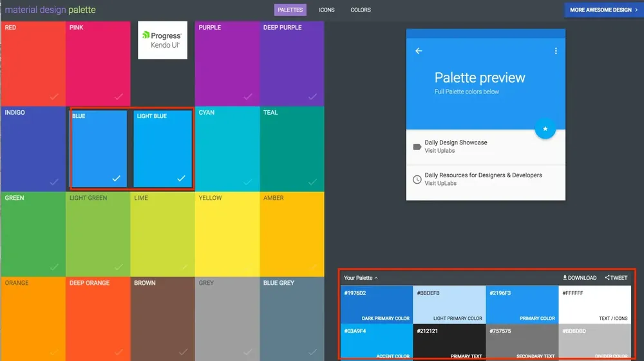Screen dimensions: 644x361
Task: Switch to the Palettes tab
Action: coord(290,10)
